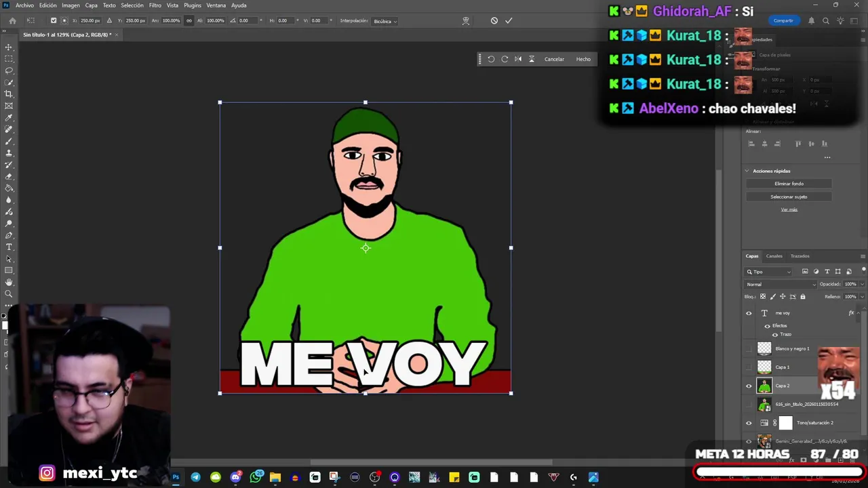Viewport: 868px width, 488px height.
Task: Switch to warp mode icon in options bar
Action: (x=465, y=20)
